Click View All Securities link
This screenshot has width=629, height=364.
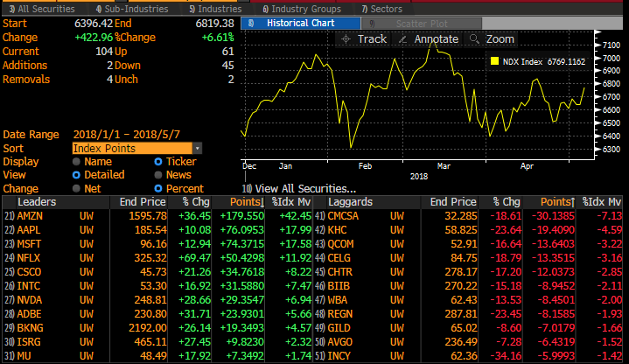299,189
